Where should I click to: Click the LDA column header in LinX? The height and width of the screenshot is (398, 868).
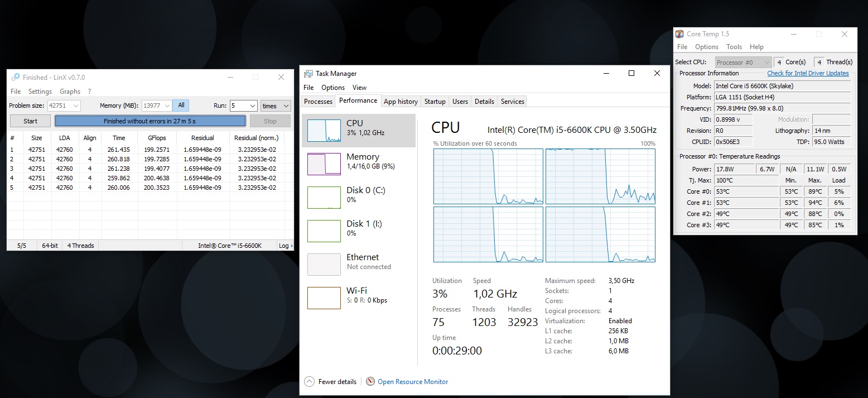point(64,138)
